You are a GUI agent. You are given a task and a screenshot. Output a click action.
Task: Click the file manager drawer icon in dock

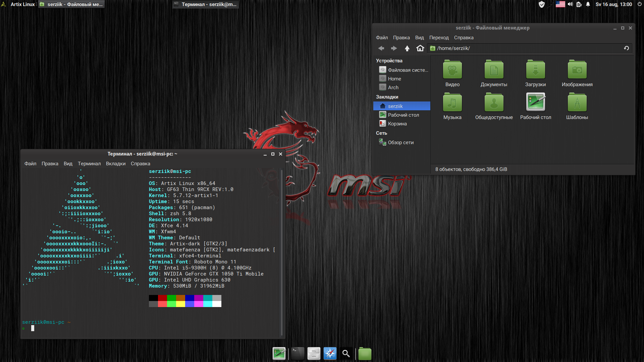tap(314, 353)
